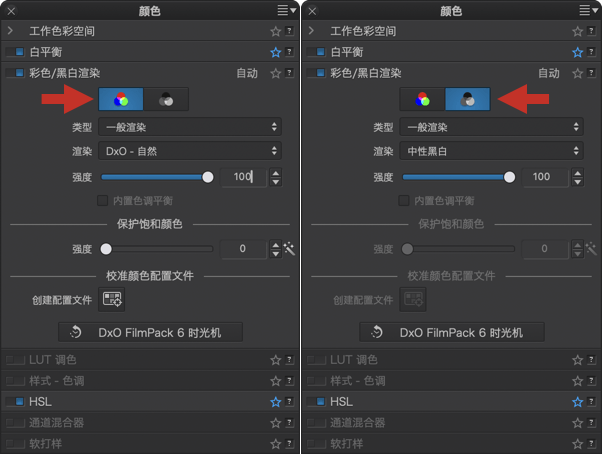Click the 强度 slider handle in right panel
Viewport: 602px width, 454px height.
pyautogui.click(x=509, y=177)
